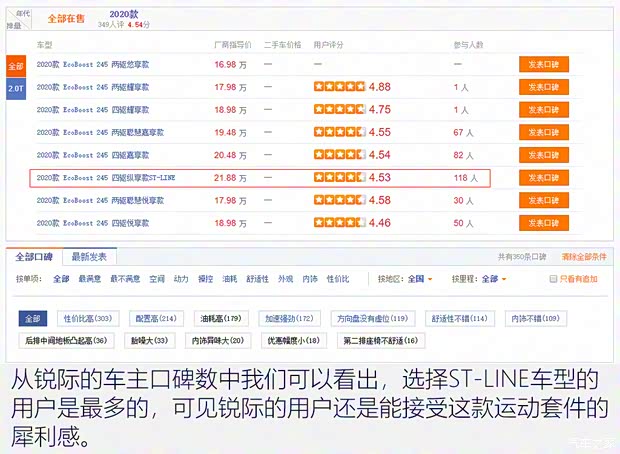Image resolution: width=620 pixels, height=454 pixels.
Task: Click 发表口碑 button for the 21.88万 model
Action: point(543,177)
